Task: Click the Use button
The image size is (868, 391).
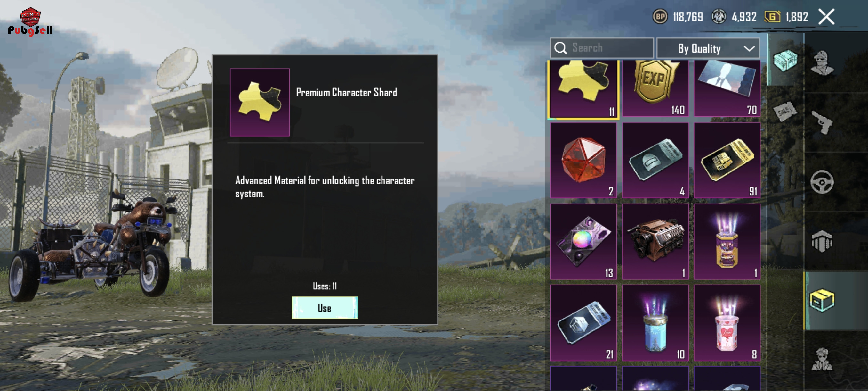Action: coord(325,307)
